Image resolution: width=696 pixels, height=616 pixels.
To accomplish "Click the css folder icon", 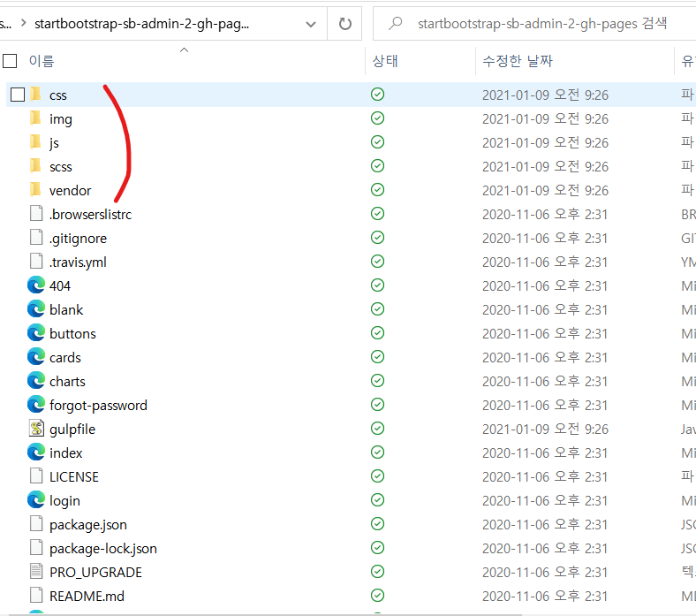I will [36, 95].
